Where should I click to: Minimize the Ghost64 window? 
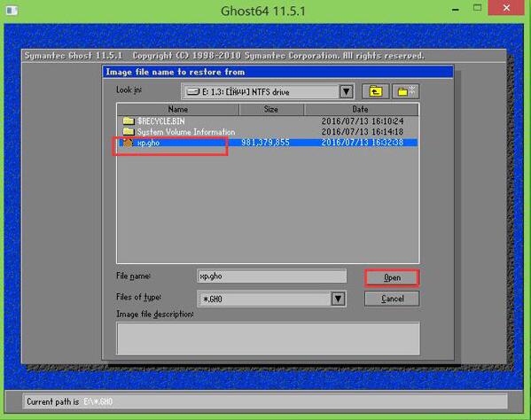pyautogui.click(x=456, y=10)
